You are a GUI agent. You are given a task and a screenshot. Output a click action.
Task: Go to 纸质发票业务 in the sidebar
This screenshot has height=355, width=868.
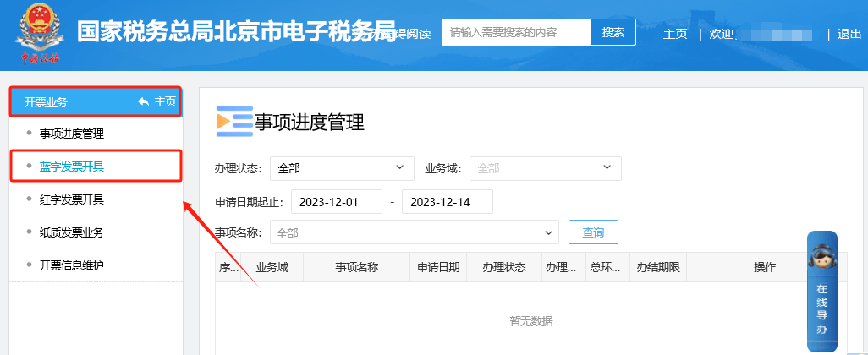72,232
